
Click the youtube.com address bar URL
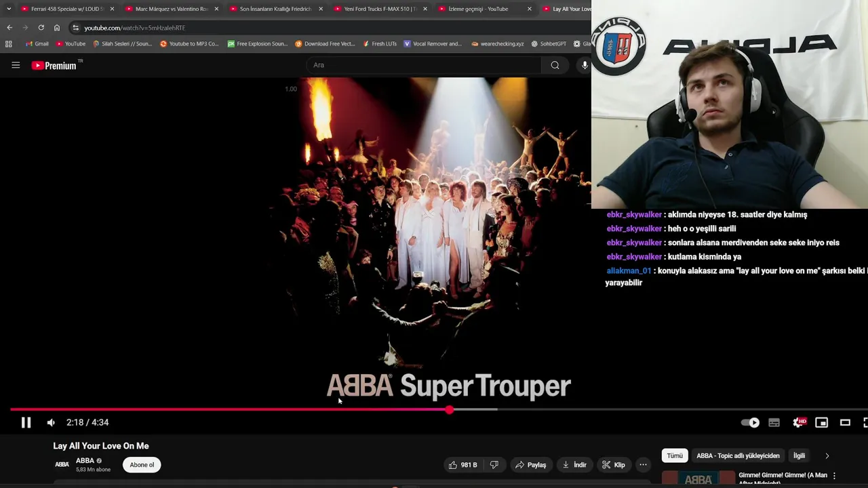pyautogui.click(x=134, y=28)
